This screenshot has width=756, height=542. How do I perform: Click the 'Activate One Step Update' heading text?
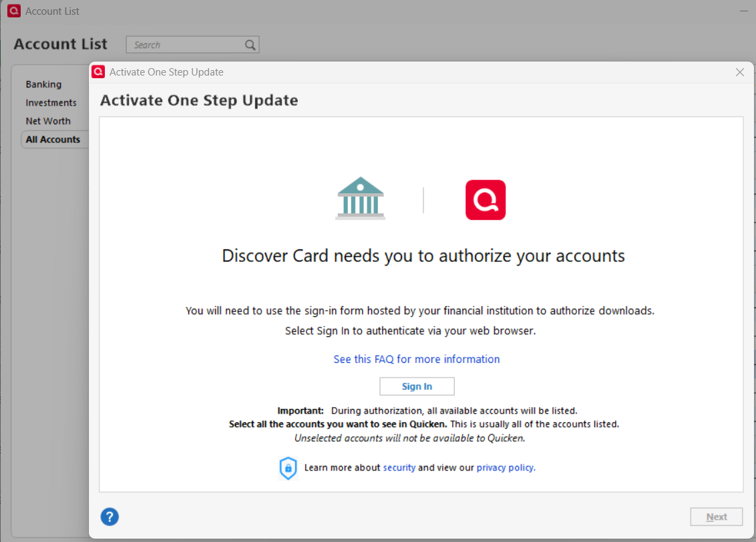[199, 100]
